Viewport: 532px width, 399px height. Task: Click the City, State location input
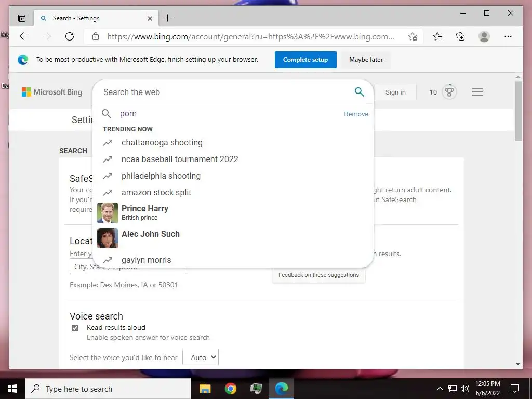click(x=128, y=267)
